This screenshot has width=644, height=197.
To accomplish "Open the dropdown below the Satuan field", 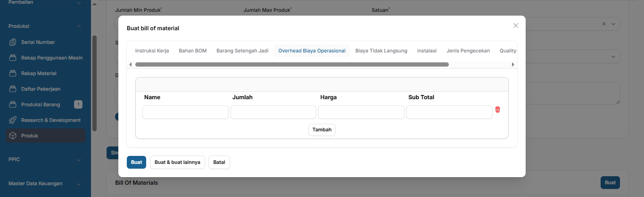I will pos(613,57).
